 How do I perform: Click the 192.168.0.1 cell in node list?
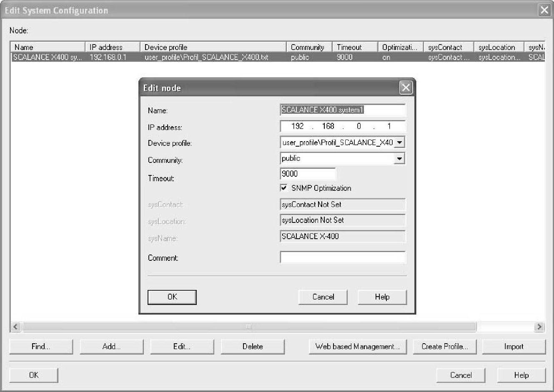[x=108, y=57]
